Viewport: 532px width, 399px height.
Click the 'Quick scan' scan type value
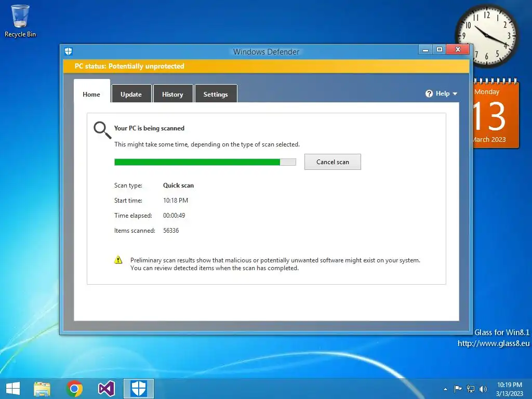coord(179,185)
